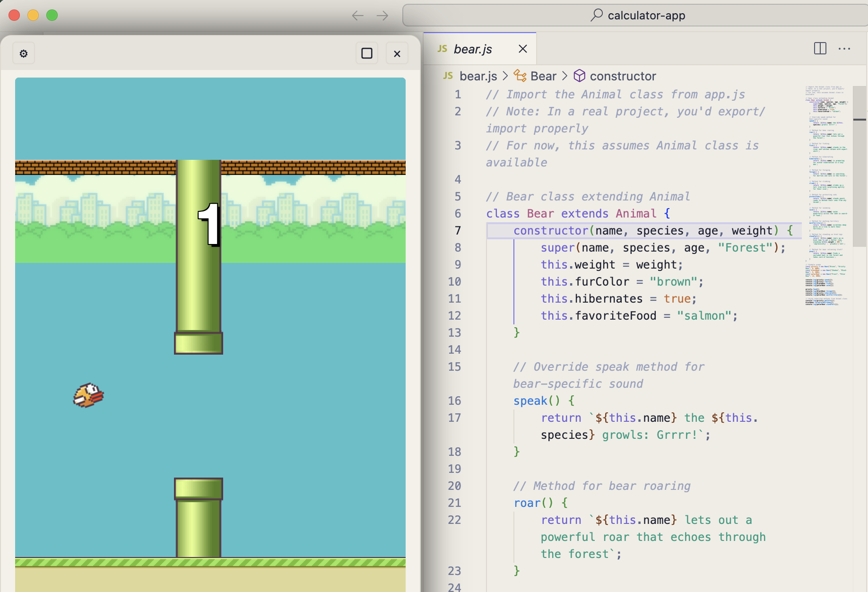Click line number 16 in gutter
This screenshot has width=868, height=592.
click(454, 400)
